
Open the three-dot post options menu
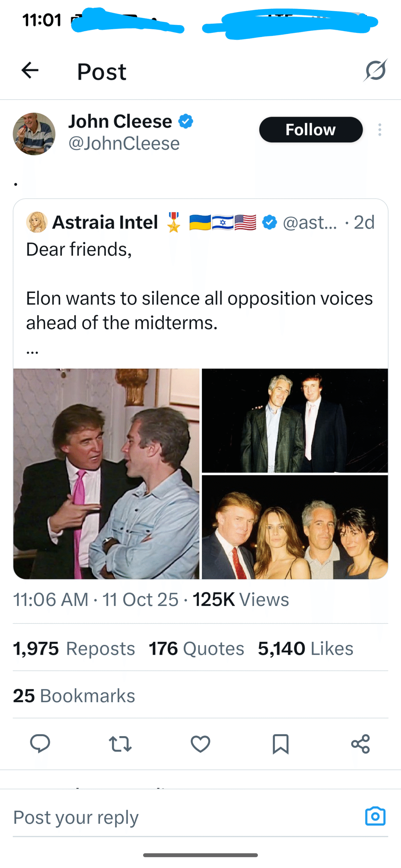point(380,130)
